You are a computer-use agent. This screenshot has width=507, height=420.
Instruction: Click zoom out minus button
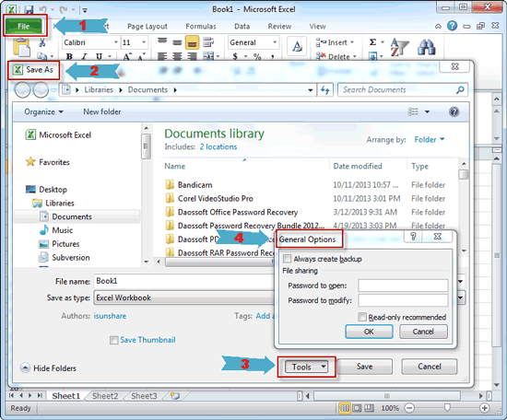pos(409,408)
